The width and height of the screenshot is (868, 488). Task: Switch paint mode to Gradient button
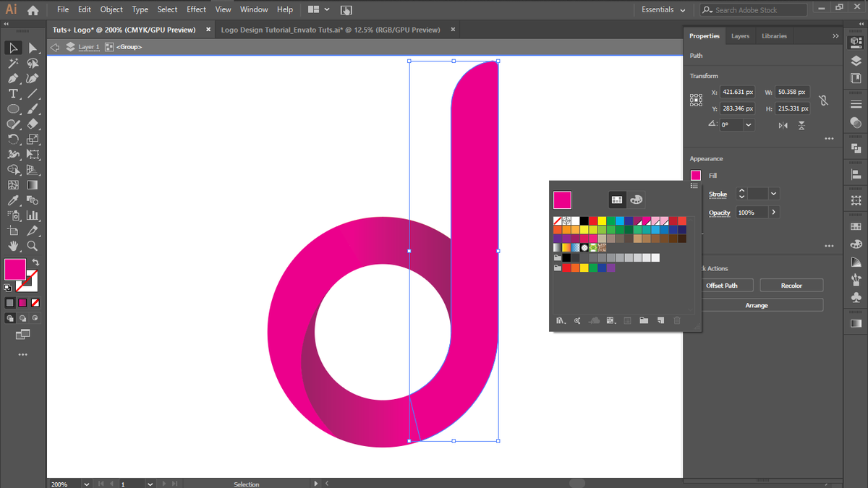tap(22, 303)
